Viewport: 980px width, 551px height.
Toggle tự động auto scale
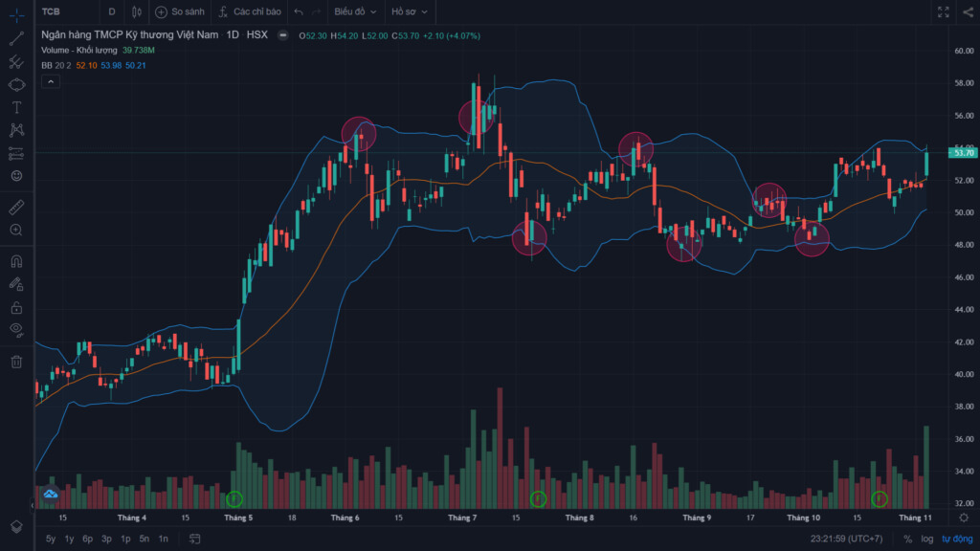(957, 539)
